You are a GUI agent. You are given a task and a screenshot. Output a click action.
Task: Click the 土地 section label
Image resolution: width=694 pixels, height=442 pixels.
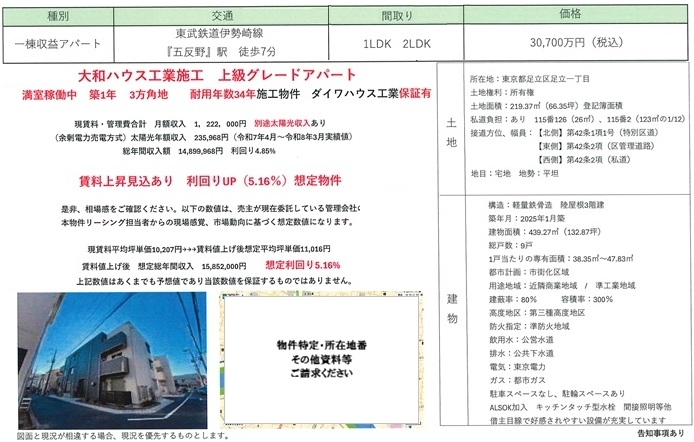[451, 132]
